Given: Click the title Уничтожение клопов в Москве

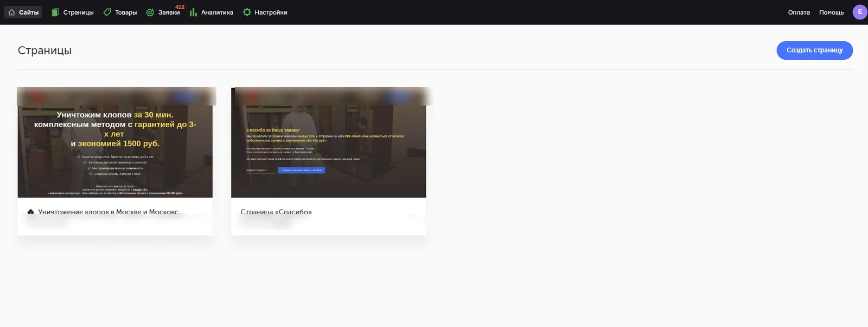Looking at the screenshot, I should [111, 212].
